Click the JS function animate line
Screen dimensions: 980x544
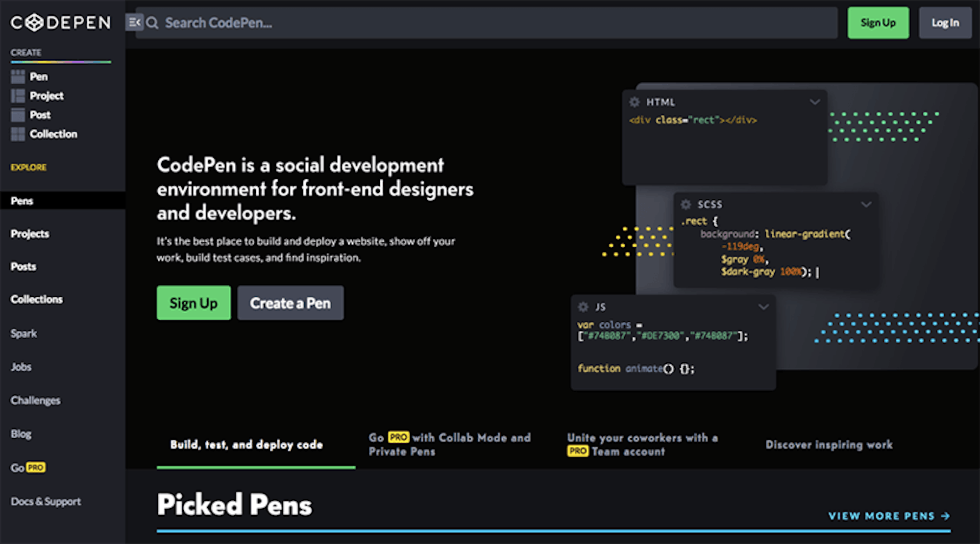click(x=636, y=368)
